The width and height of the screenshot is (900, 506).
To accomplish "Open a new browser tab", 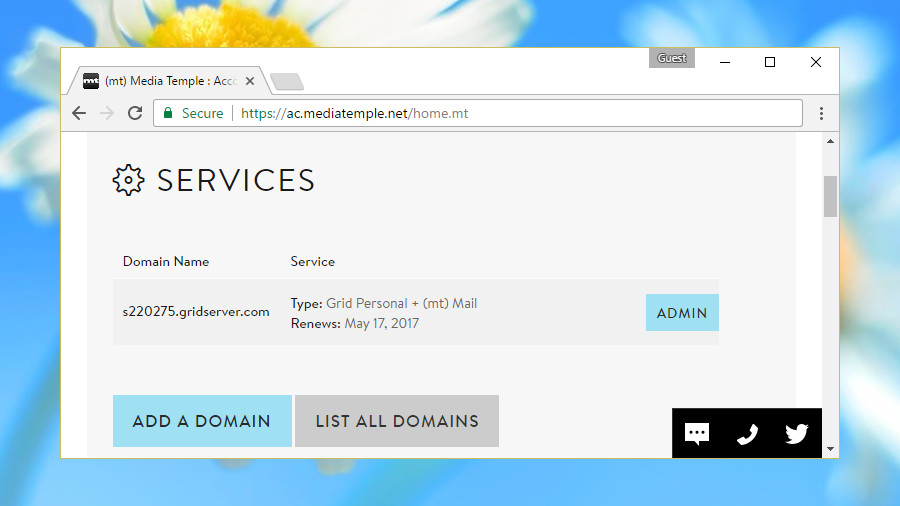I will 287,82.
